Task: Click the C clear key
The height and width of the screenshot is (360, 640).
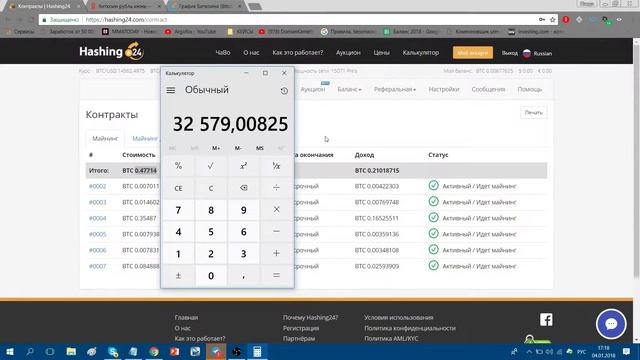Action: click(211, 188)
